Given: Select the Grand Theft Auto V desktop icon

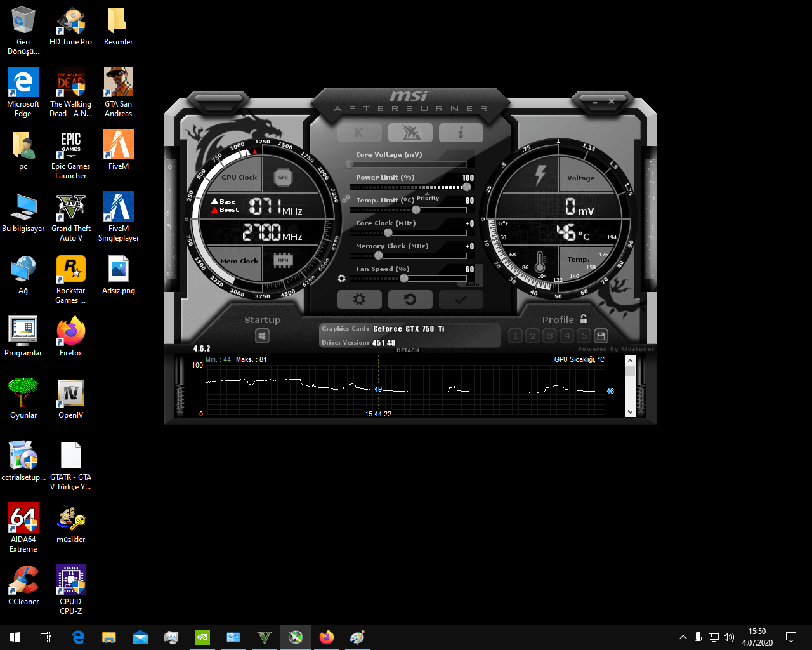Looking at the screenshot, I should tap(71, 217).
